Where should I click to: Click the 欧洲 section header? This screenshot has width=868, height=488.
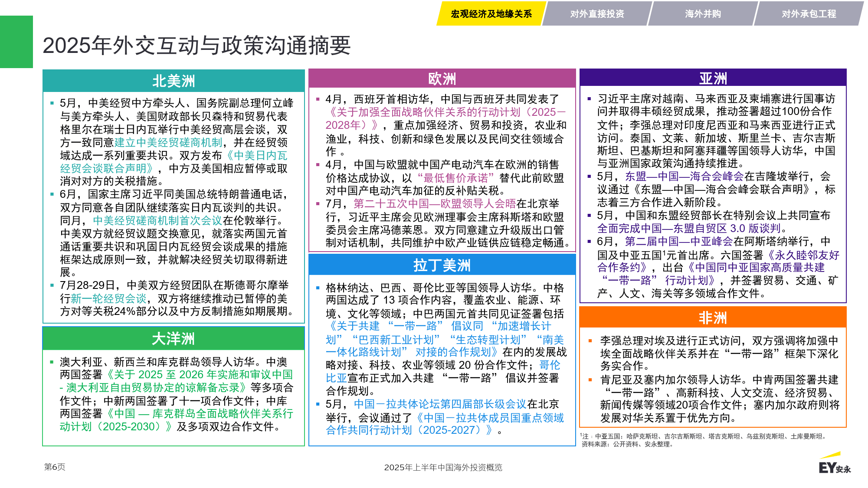pyautogui.click(x=442, y=79)
